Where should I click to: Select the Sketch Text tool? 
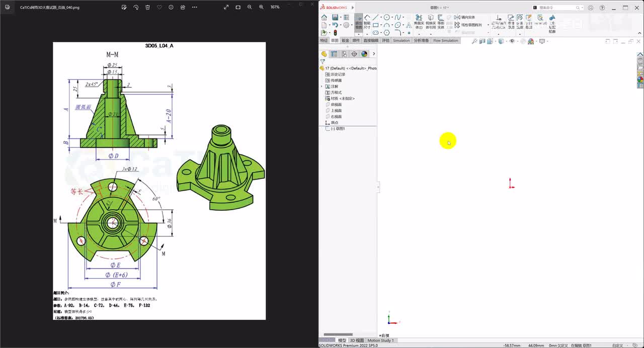pyautogui.click(x=409, y=25)
